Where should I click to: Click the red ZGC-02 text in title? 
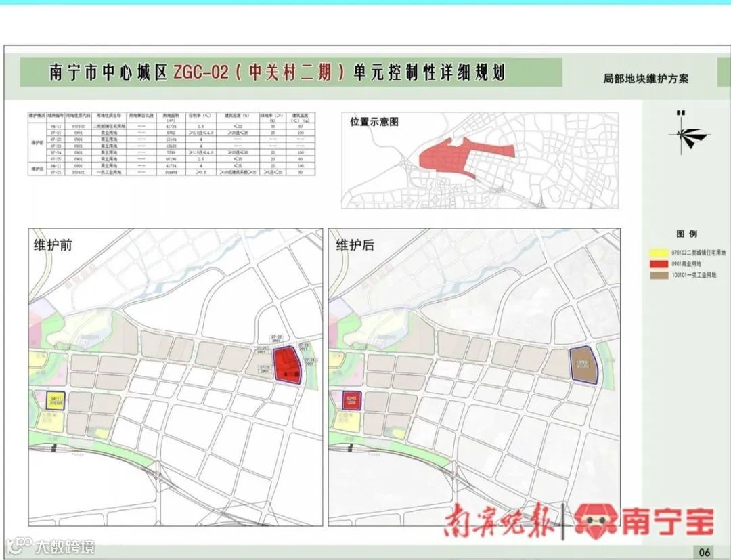[x=201, y=72]
